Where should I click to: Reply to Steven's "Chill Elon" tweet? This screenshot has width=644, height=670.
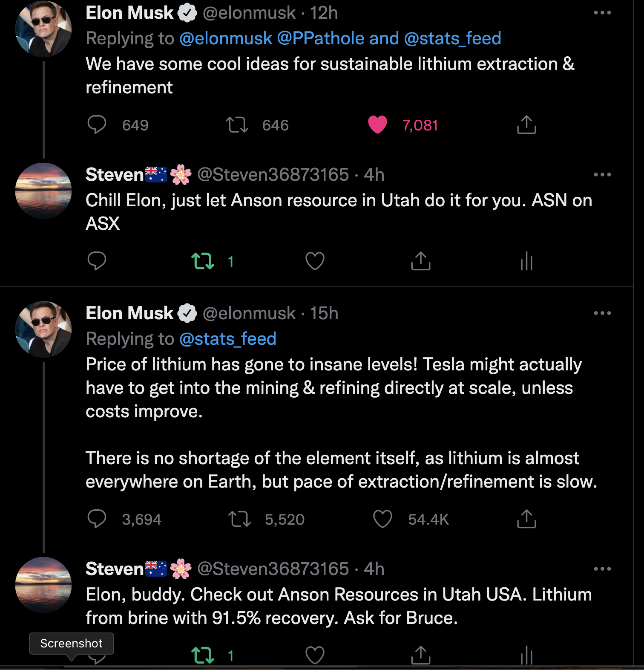tap(97, 261)
